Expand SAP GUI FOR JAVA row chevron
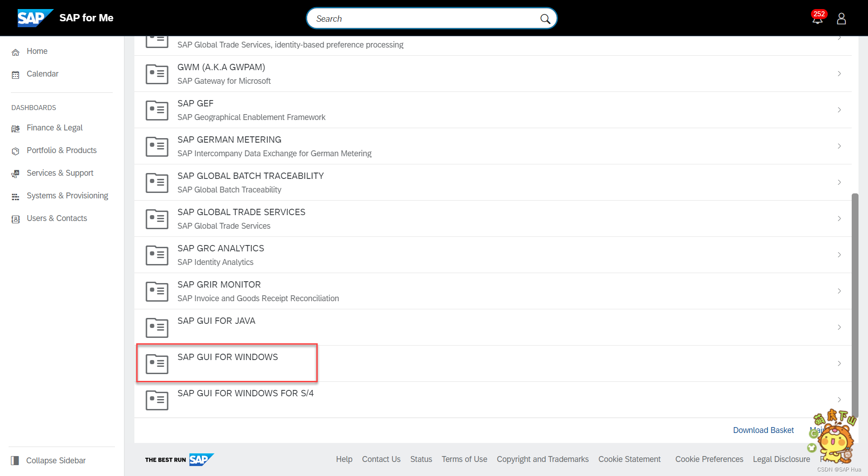The height and width of the screenshot is (476, 868). [x=839, y=327]
